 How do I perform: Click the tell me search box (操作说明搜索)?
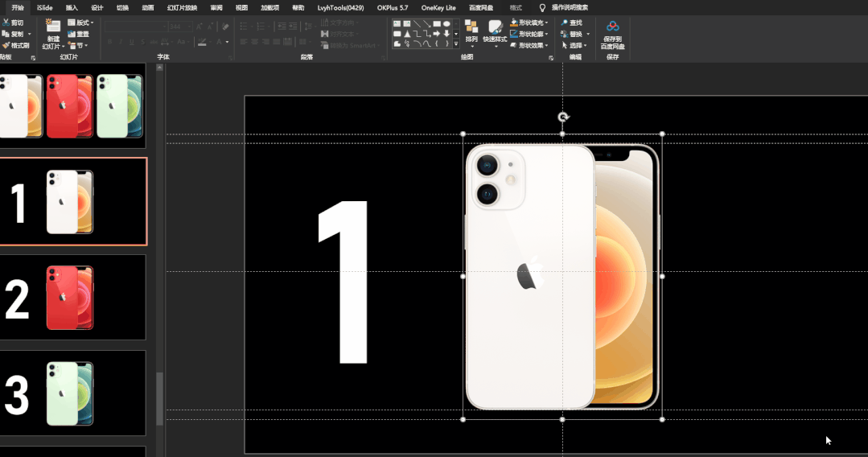coord(570,8)
